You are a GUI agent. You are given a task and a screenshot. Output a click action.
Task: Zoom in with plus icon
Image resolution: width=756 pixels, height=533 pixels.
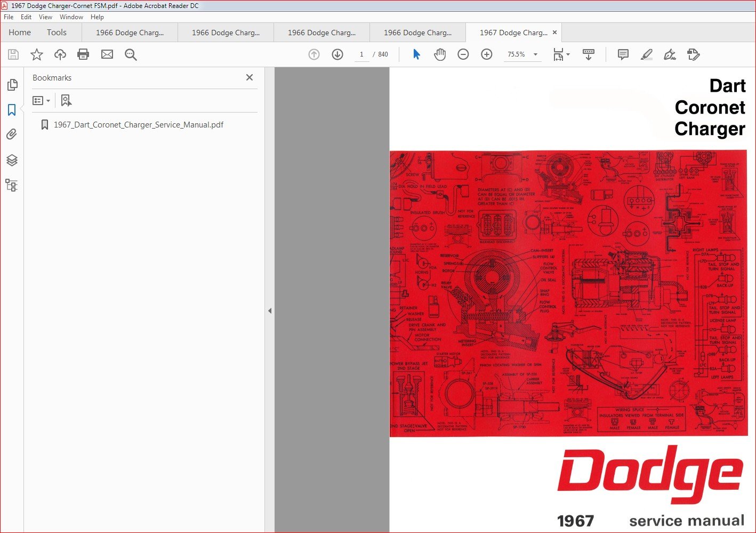click(487, 54)
